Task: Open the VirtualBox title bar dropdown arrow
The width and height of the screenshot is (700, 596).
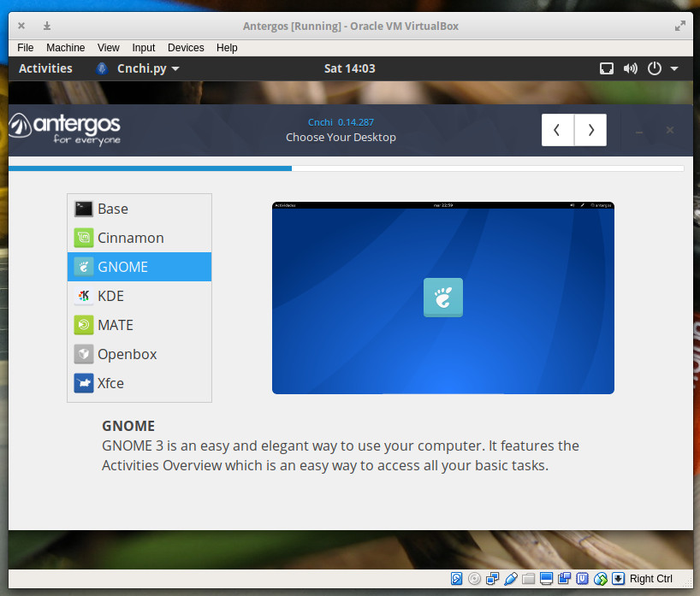Action: 46,26
